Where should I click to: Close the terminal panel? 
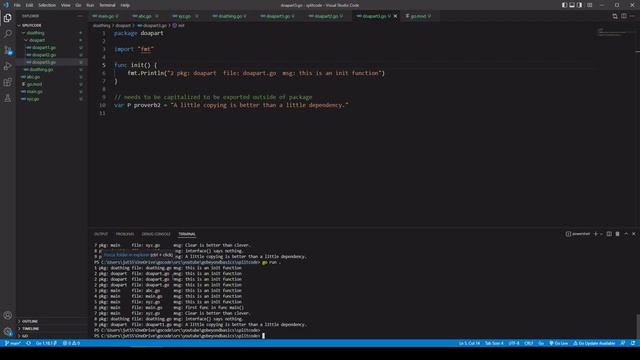[x=633, y=234]
